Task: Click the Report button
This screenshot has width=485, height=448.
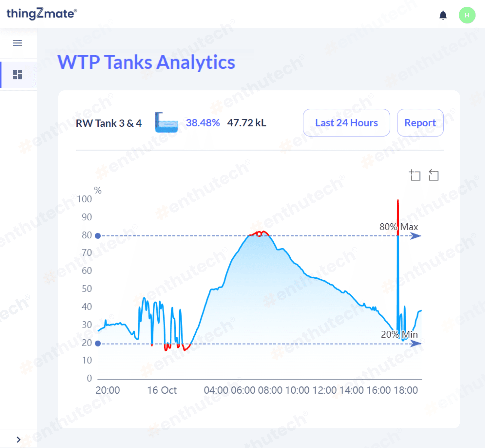Action: pos(420,123)
